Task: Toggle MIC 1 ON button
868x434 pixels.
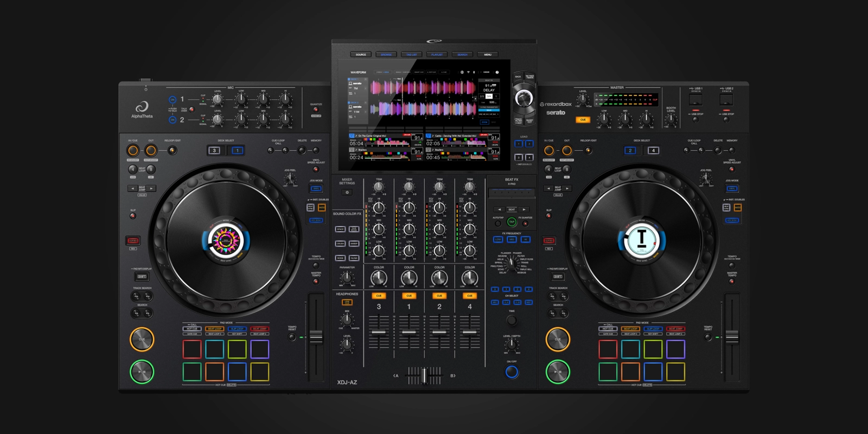Action: 173,100
